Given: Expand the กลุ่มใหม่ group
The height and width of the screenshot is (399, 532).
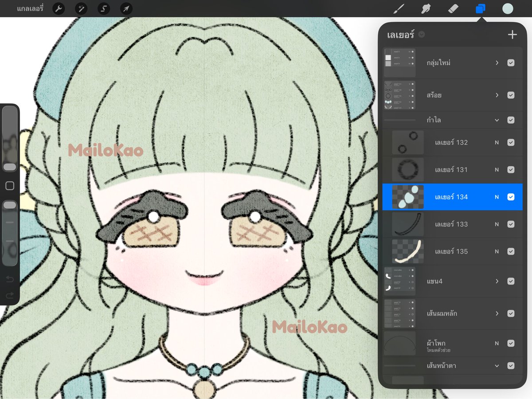Looking at the screenshot, I should [497, 63].
